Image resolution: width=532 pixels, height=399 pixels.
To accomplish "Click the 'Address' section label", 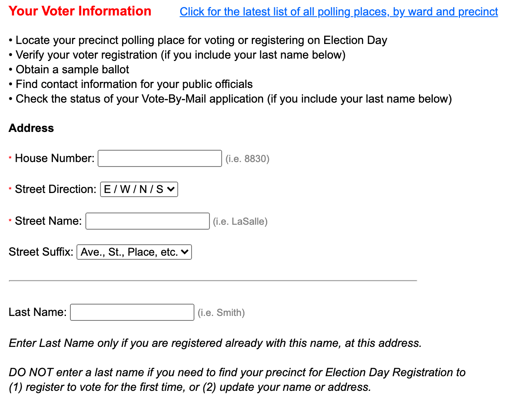I will click(x=31, y=128).
